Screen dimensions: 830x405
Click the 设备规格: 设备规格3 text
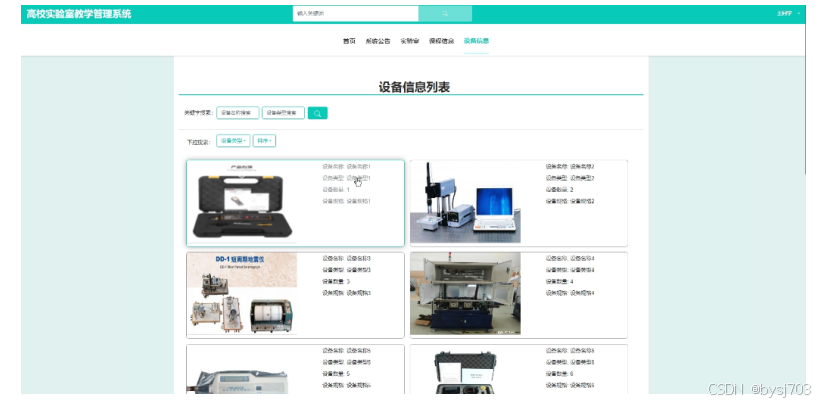coord(347,293)
